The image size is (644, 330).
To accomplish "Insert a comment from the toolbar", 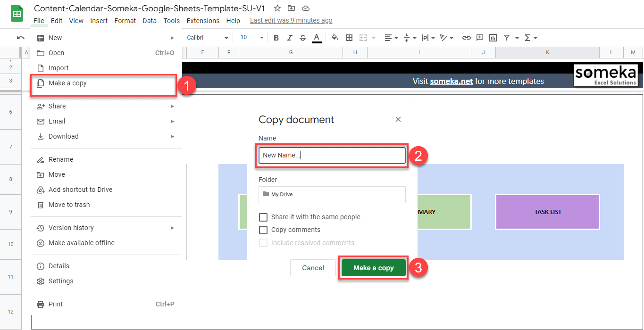I will click(480, 38).
